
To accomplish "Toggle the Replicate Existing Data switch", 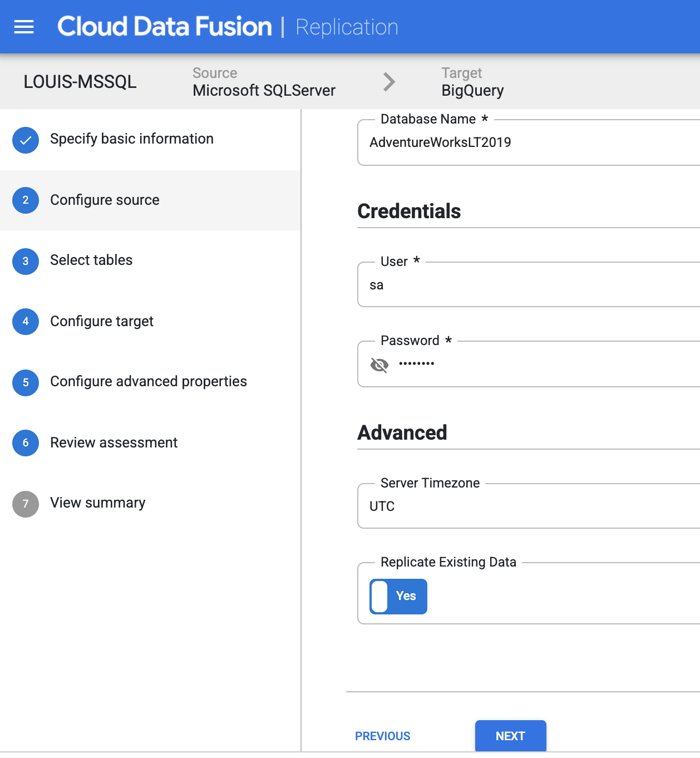I will (x=398, y=597).
